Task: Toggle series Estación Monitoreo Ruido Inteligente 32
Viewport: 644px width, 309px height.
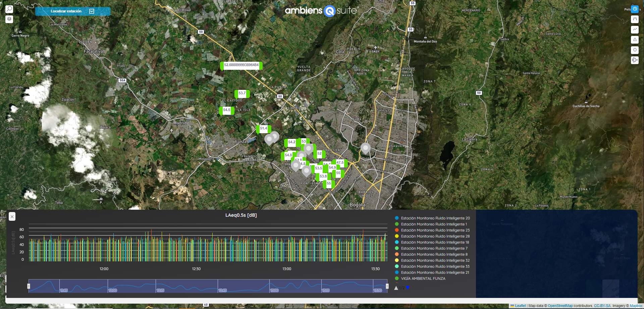Action: click(x=432, y=260)
